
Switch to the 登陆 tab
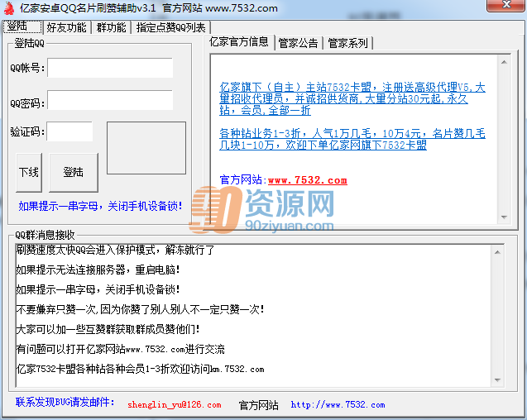22,27
